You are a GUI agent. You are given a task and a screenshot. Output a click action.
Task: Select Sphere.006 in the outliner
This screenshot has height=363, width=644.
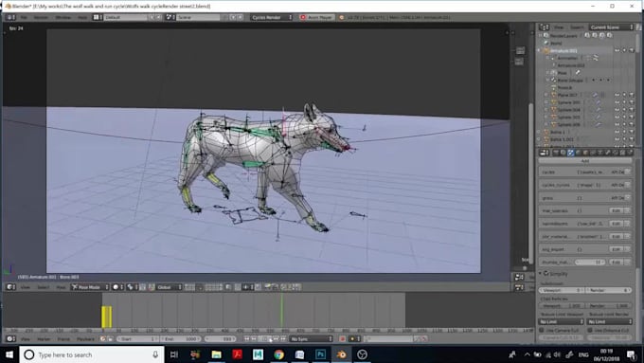(x=568, y=124)
